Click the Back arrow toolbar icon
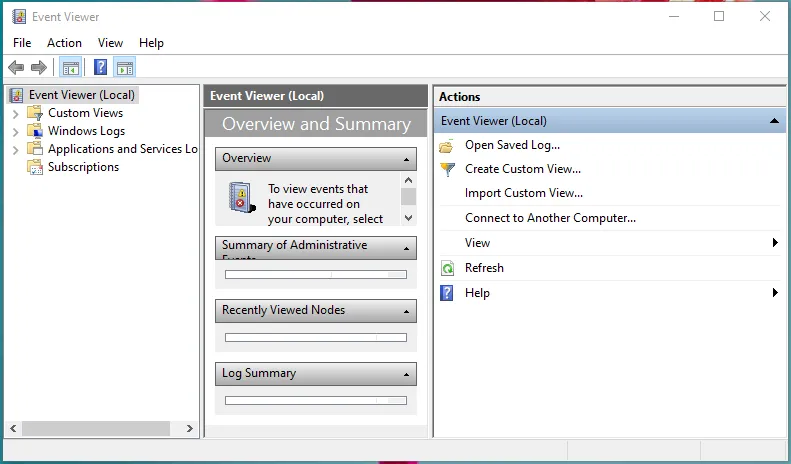The image size is (791, 464). pyautogui.click(x=16, y=67)
